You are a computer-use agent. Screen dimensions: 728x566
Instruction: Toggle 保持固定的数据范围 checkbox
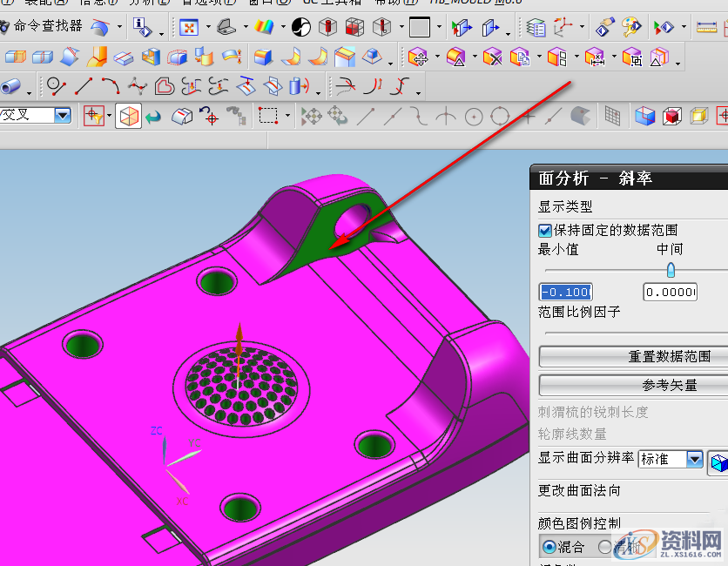tap(545, 231)
